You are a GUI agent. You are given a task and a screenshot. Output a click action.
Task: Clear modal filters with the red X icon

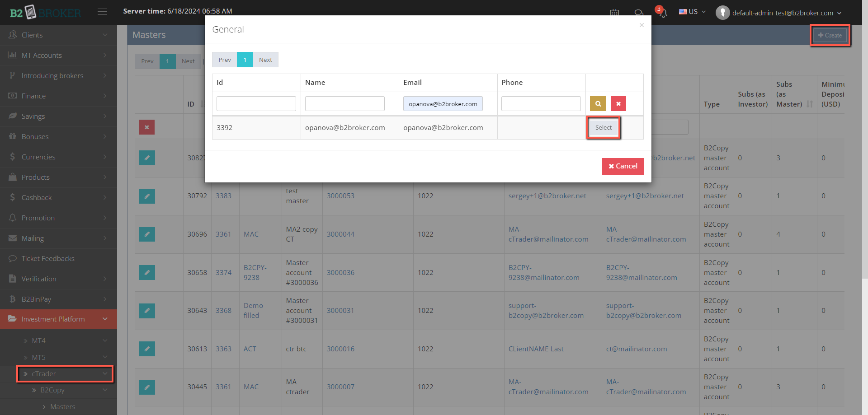pyautogui.click(x=618, y=103)
